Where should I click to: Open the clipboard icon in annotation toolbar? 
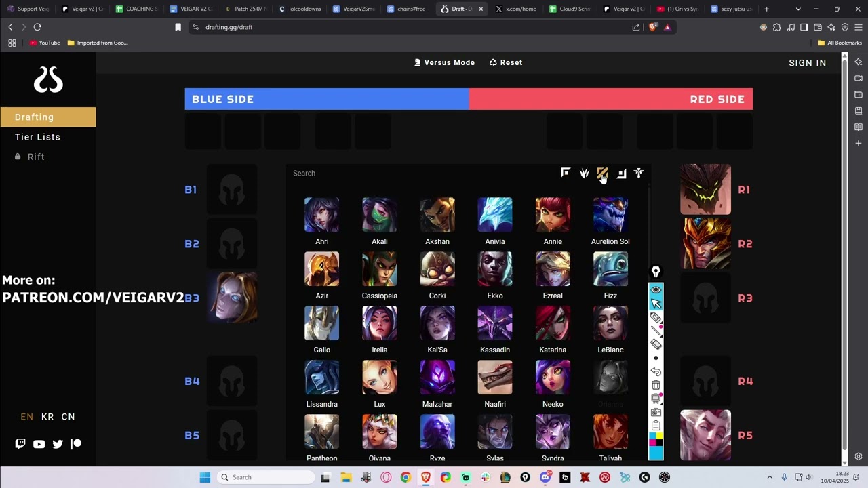point(656,426)
